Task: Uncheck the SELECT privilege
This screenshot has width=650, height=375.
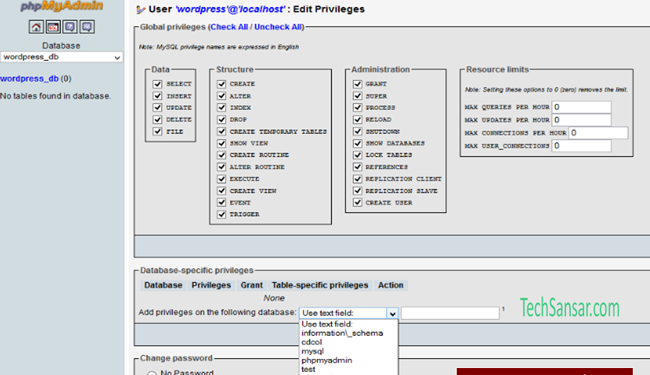Action: 158,84
